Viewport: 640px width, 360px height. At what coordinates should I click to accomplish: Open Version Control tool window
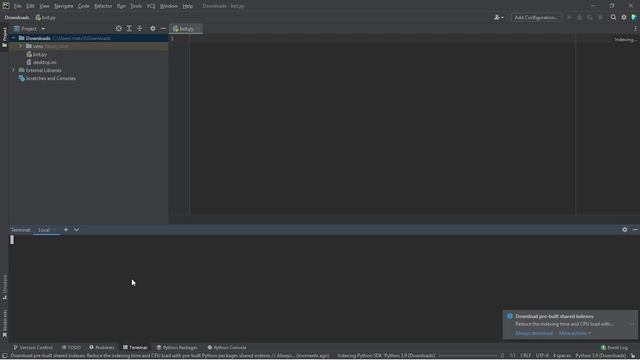point(33,348)
